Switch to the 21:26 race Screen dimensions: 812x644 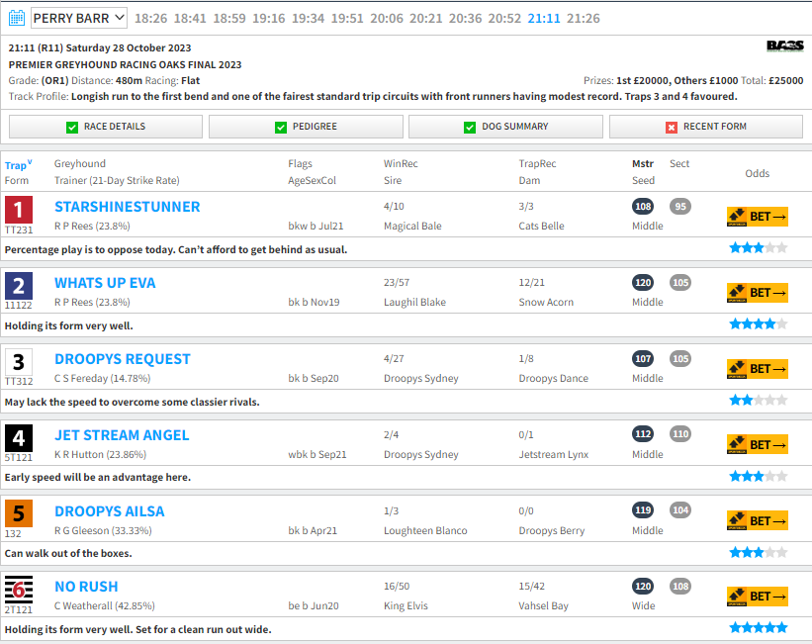584,19
